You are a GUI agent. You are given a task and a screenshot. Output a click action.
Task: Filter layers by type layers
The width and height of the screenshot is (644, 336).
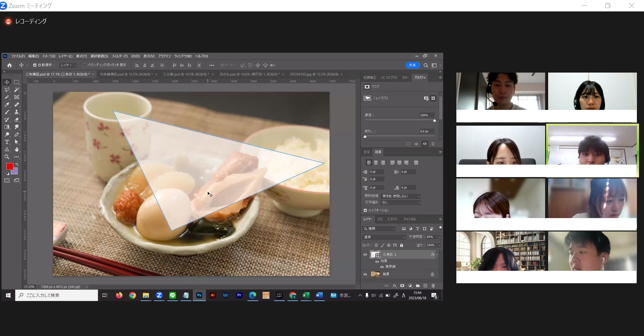pos(418,228)
